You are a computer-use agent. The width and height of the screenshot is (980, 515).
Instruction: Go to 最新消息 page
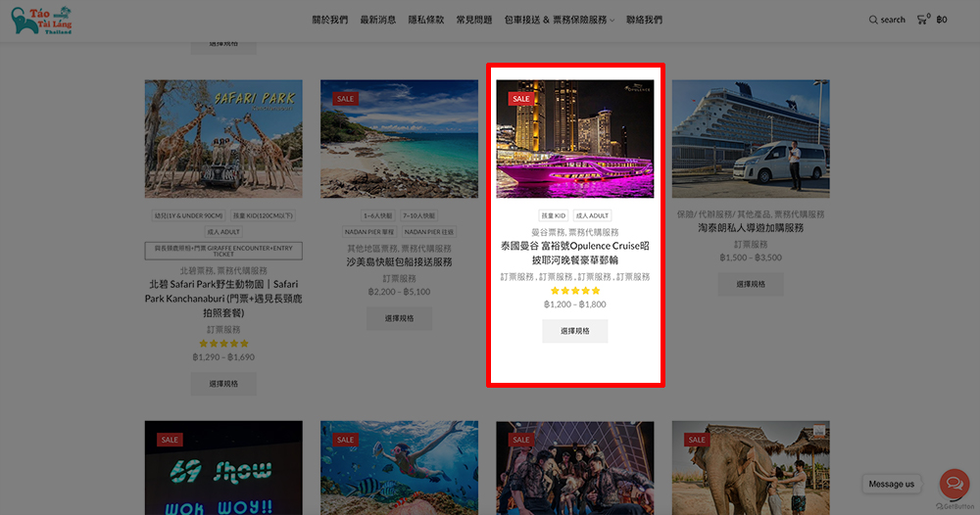click(x=378, y=20)
